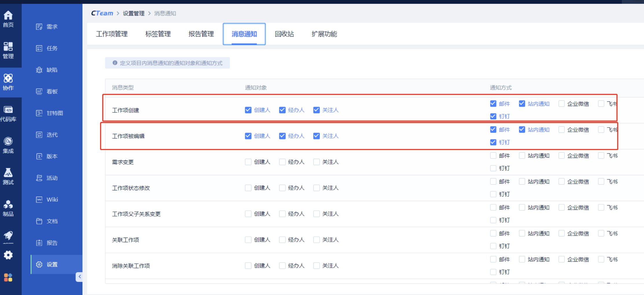644x295 pixels.
Task: Click 设置管理 breadcrumb link
Action: pyautogui.click(x=133, y=13)
